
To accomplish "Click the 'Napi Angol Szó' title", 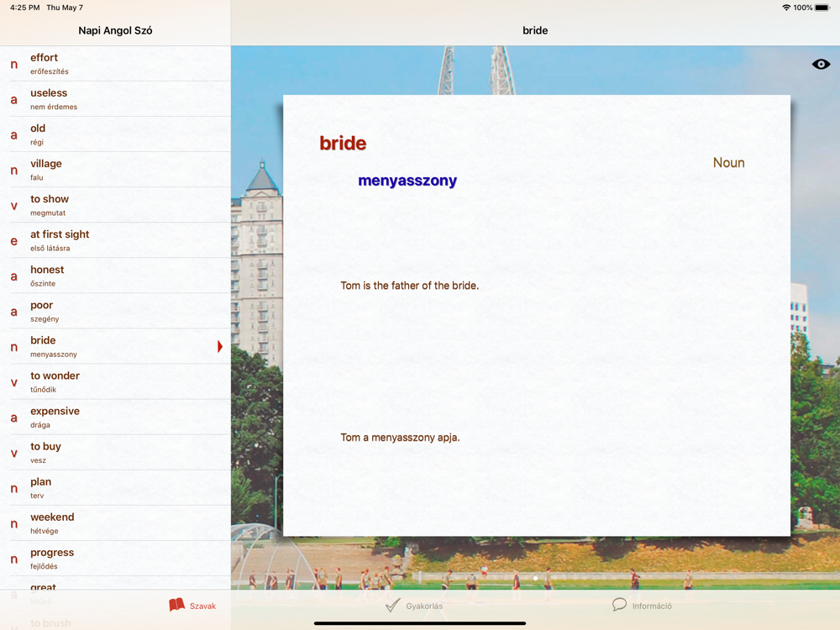I will pyautogui.click(x=115, y=30).
